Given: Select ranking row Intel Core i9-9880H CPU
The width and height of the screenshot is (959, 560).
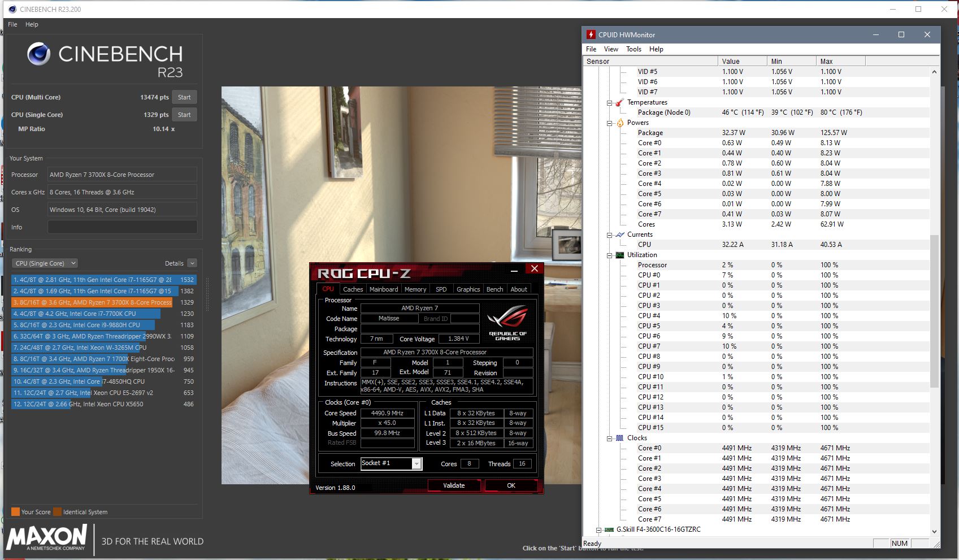Looking at the screenshot, I should (x=103, y=325).
